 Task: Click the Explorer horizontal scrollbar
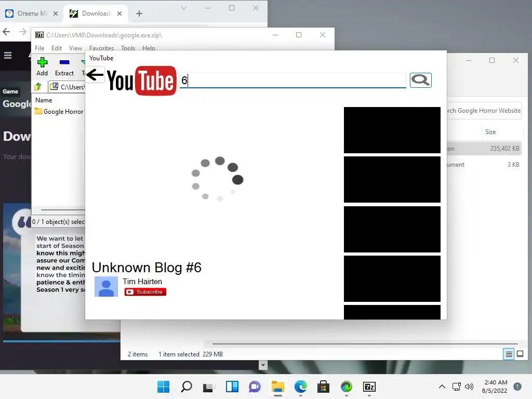(x=365, y=344)
